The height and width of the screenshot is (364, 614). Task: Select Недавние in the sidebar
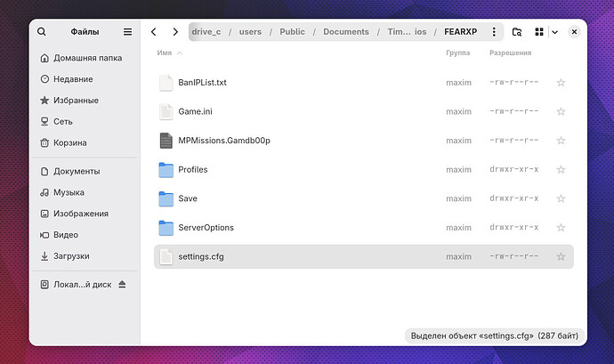coord(74,79)
